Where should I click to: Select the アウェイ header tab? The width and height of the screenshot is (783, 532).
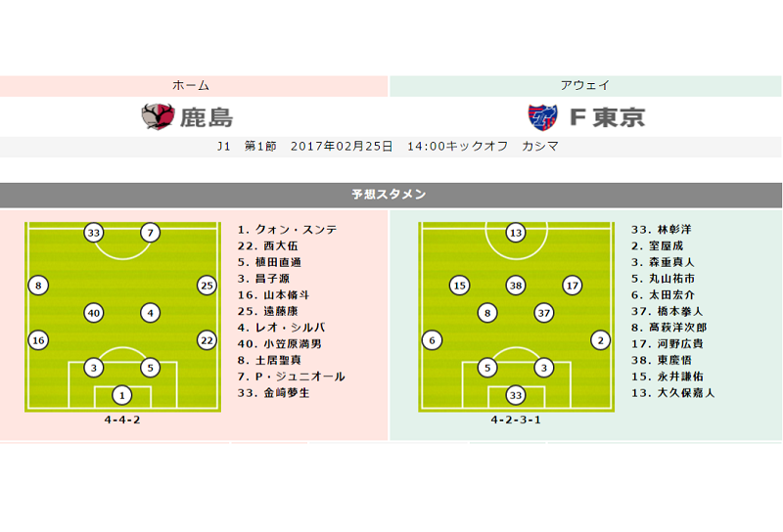point(587,86)
